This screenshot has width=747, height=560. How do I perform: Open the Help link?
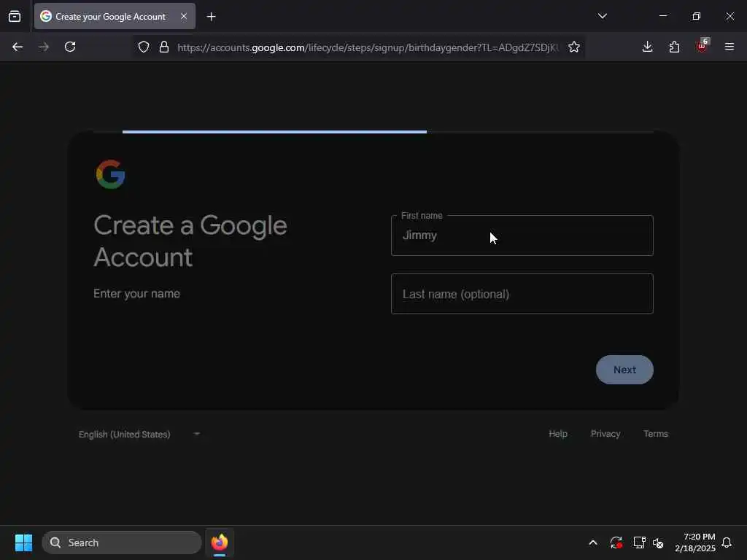point(558,434)
